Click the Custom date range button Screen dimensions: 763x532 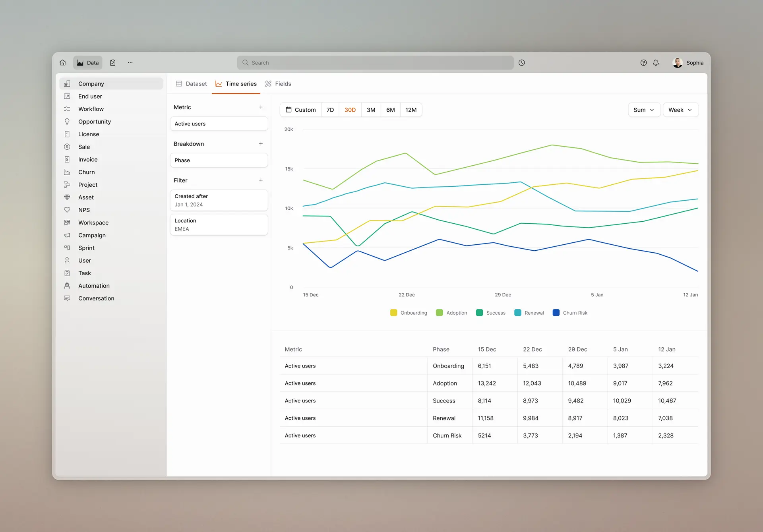click(x=301, y=110)
